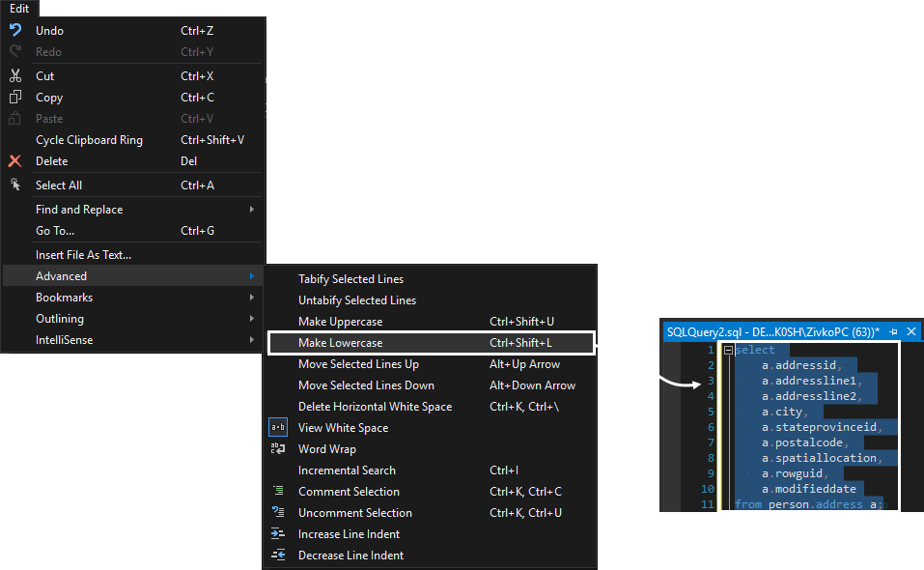Click the View White Space a·b icon
Screen dimensions: 924x570
pos(278,427)
